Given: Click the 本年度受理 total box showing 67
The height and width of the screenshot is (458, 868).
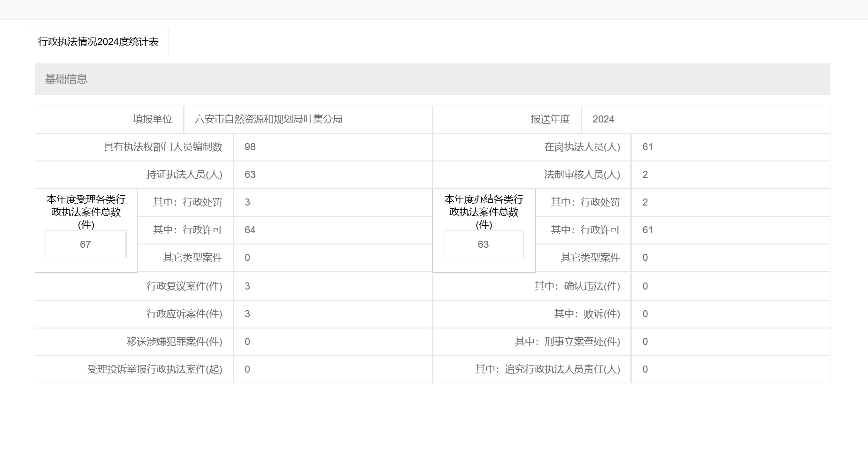Looking at the screenshot, I should (x=85, y=244).
